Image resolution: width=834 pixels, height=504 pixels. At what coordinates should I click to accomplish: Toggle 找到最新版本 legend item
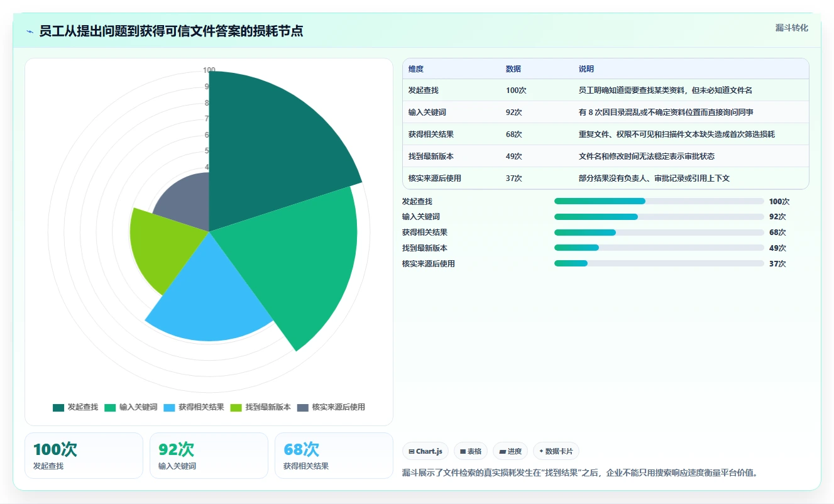point(261,407)
